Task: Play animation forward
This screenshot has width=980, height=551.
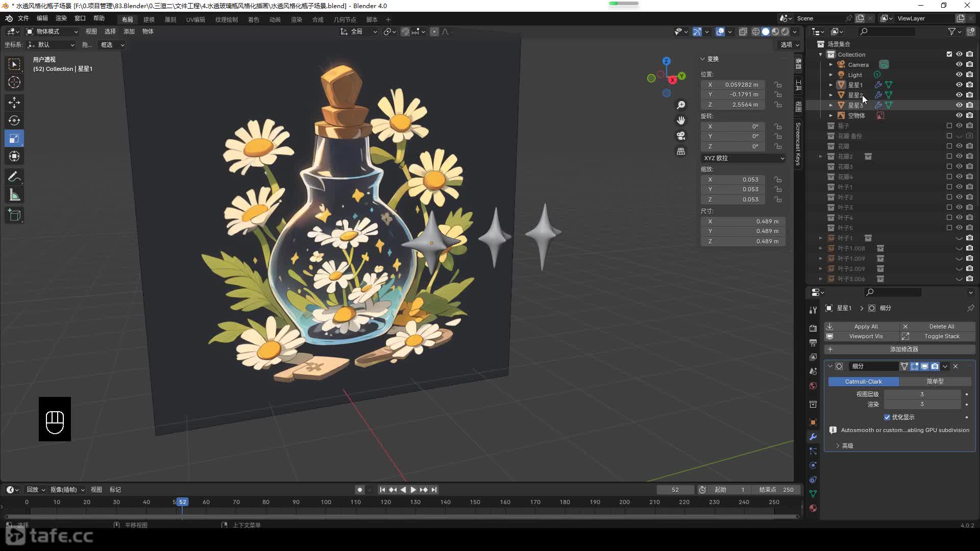Action: point(413,490)
